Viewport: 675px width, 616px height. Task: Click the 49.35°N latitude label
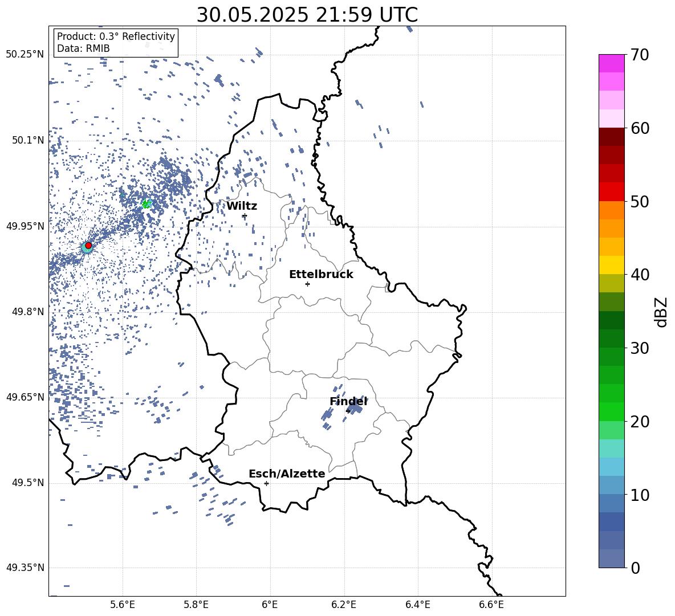[x=25, y=568]
